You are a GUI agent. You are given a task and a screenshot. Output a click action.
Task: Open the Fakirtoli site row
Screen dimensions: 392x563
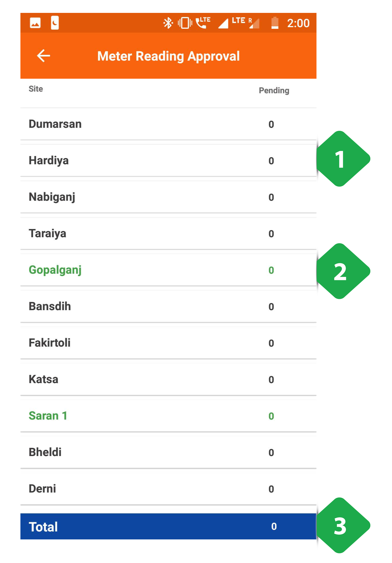click(x=168, y=343)
